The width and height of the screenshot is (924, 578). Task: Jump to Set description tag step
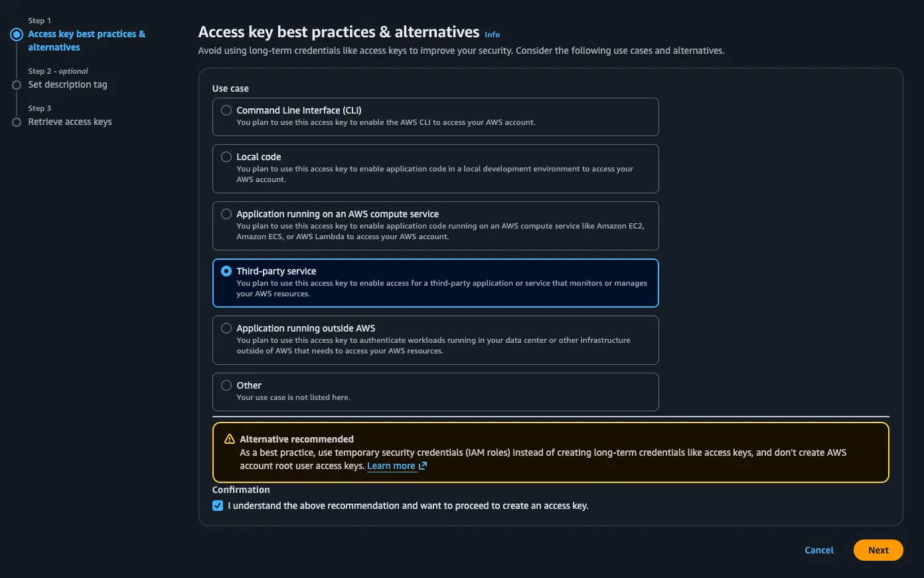[68, 84]
